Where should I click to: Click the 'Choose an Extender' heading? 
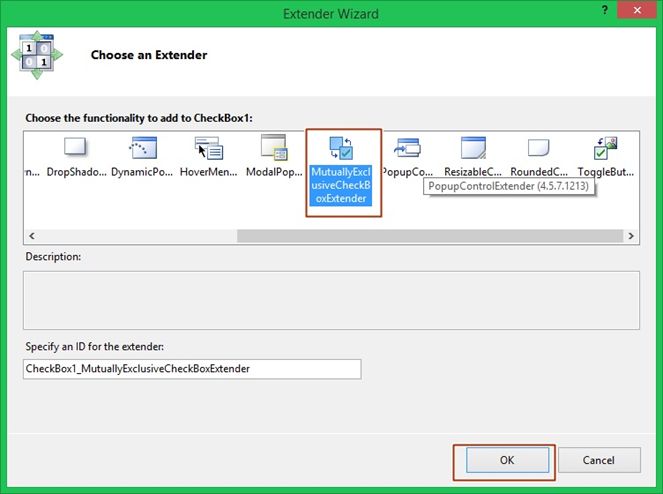coord(149,55)
